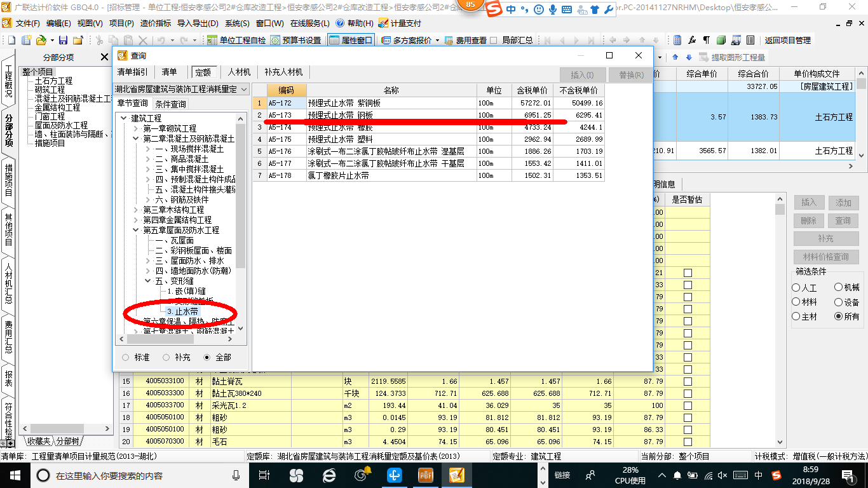Click the list document icon beside 返回项目管理
The image size is (868, 488).
pos(750,40)
